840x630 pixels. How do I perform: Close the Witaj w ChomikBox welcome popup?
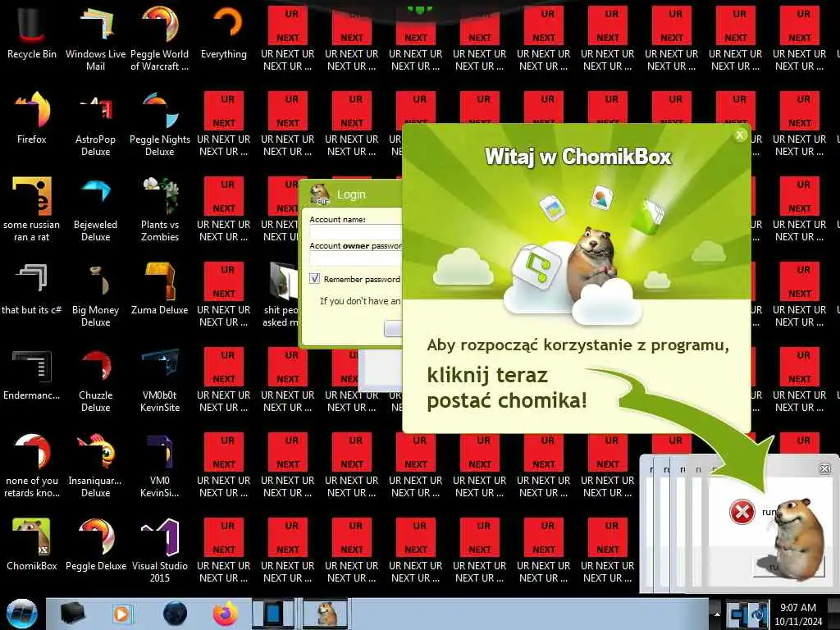click(x=740, y=135)
